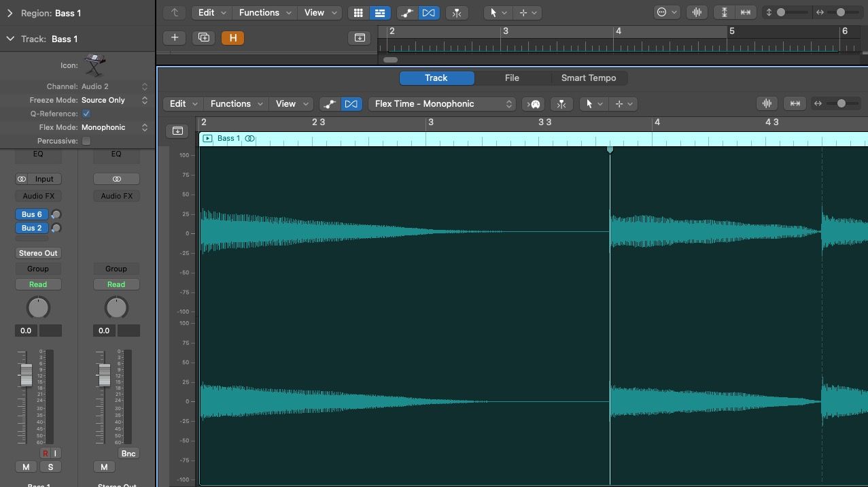Screen dimensions: 868x487
Task: Click the Duplicate Track icon
Action: click(203, 37)
